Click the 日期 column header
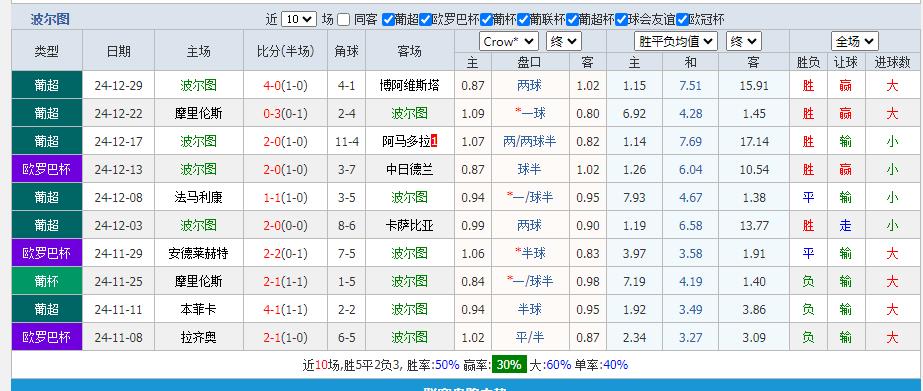923x391 pixels. (118, 51)
